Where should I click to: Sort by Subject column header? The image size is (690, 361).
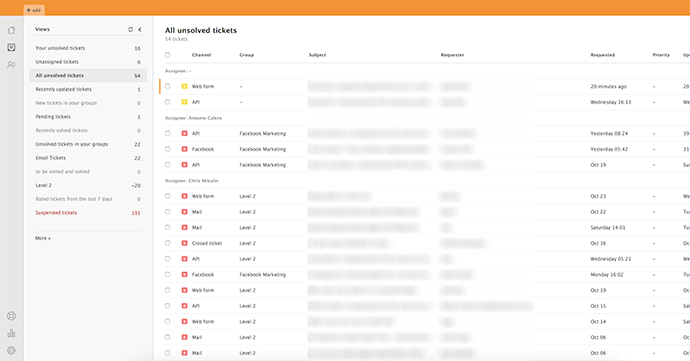[x=317, y=55]
